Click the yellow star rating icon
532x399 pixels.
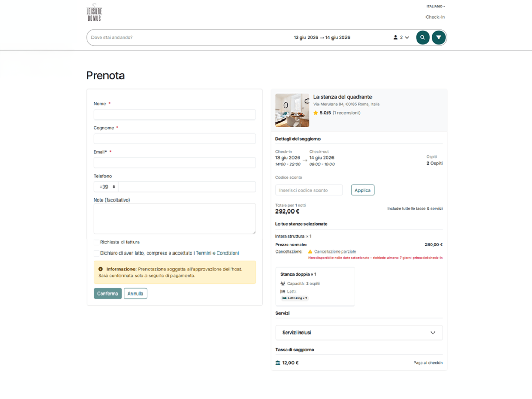click(x=315, y=113)
